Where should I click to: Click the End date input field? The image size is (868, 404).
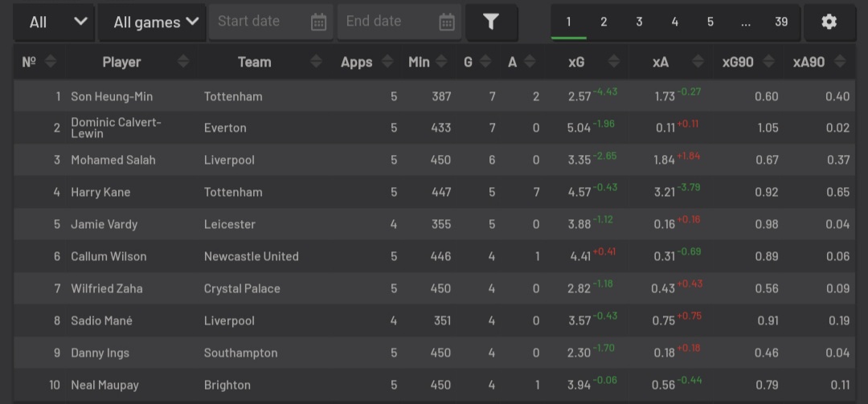(386, 22)
